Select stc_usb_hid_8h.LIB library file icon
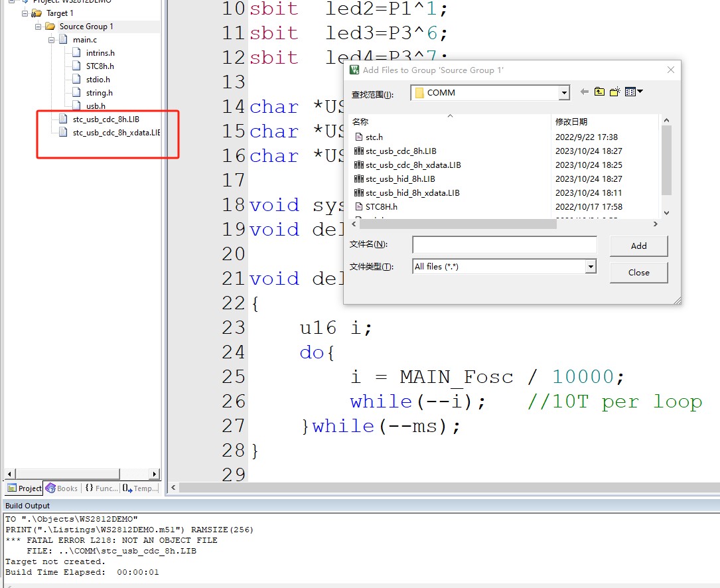The width and height of the screenshot is (720, 588). pos(359,179)
